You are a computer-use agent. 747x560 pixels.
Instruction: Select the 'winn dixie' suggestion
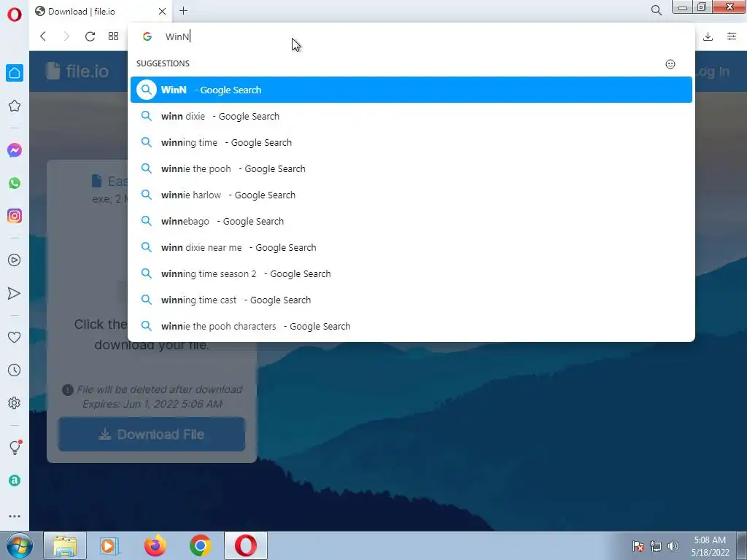[x=411, y=116]
